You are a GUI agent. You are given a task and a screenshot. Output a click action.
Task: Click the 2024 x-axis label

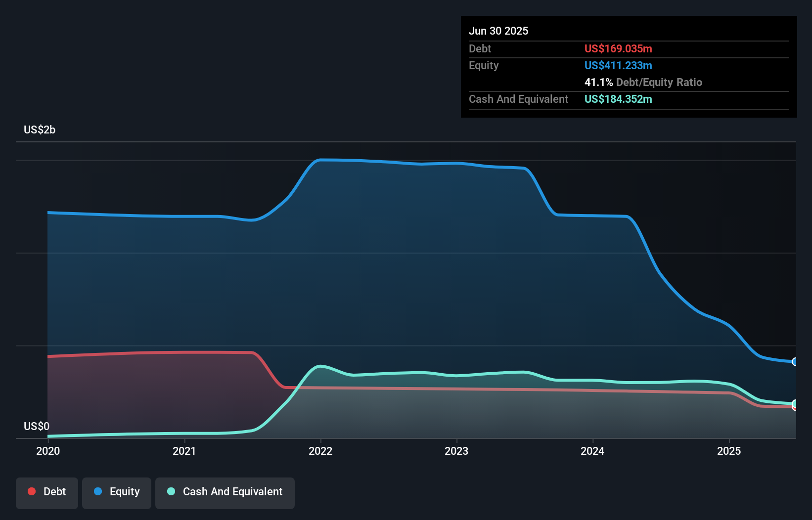coord(592,451)
